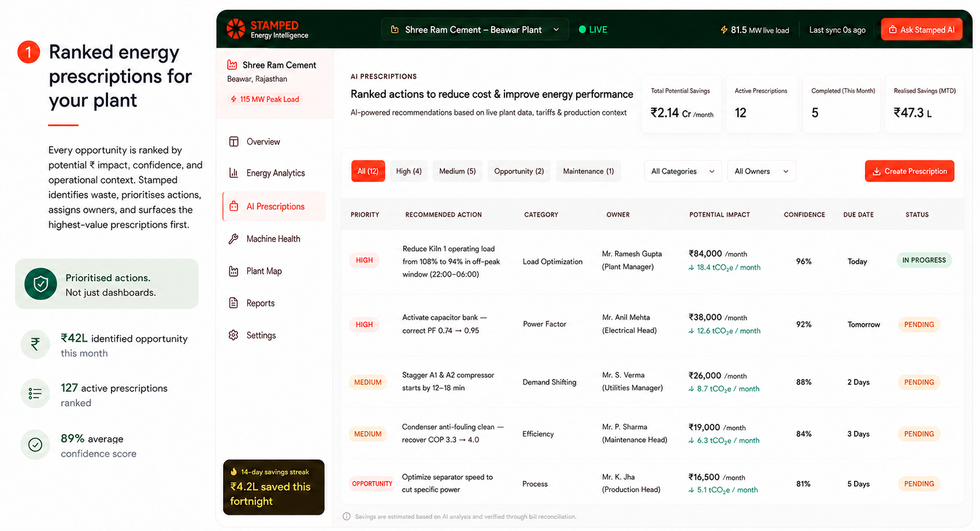Click the Energy Analytics bar chart icon

pos(233,173)
